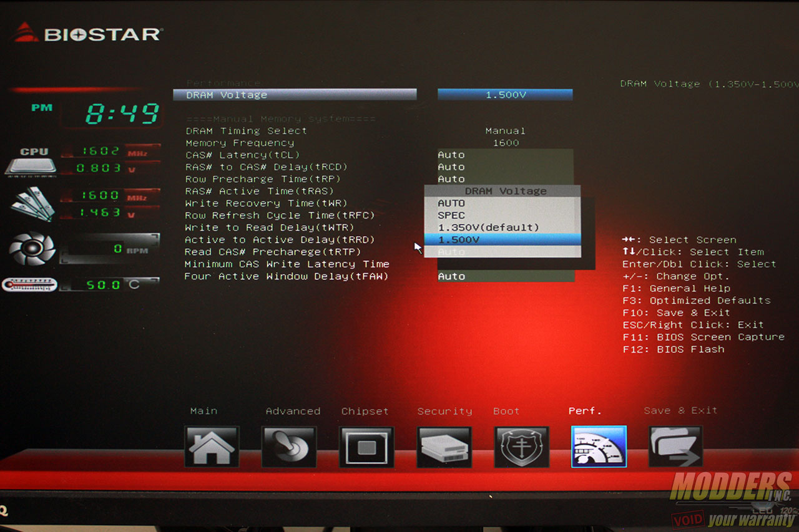Select DRAM Timing Select label
The image size is (799, 532).
(x=247, y=131)
